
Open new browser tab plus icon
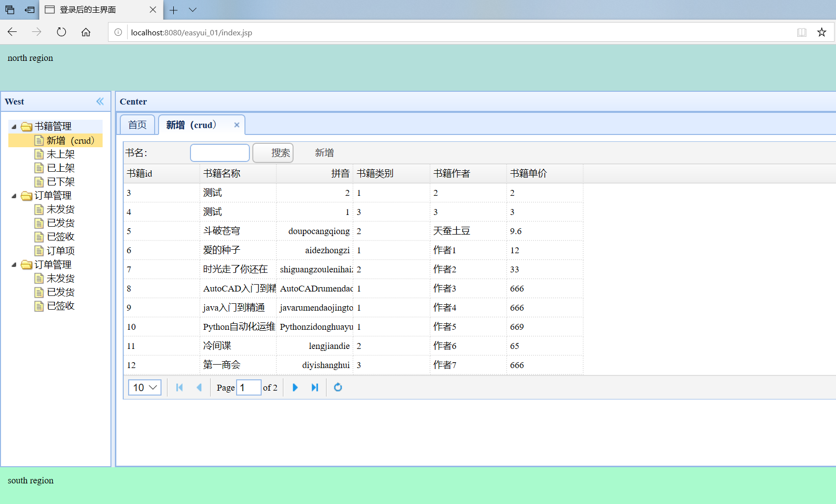click(x=173, y=10)
